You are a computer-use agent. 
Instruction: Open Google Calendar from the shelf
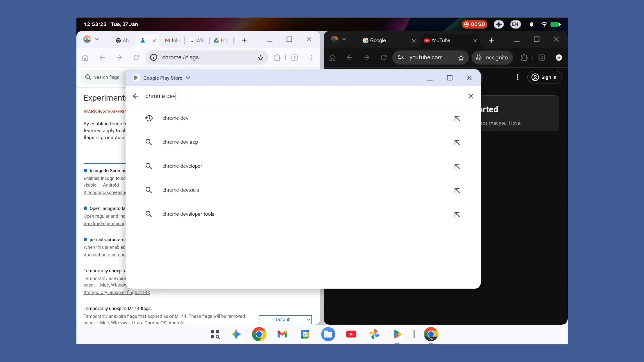coord(305,335)
